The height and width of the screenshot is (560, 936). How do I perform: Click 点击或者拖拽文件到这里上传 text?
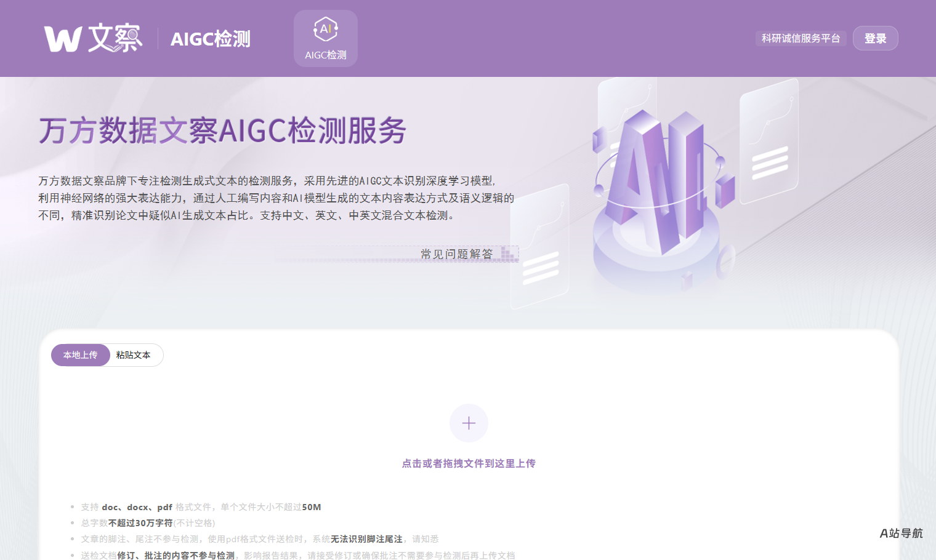469,463
